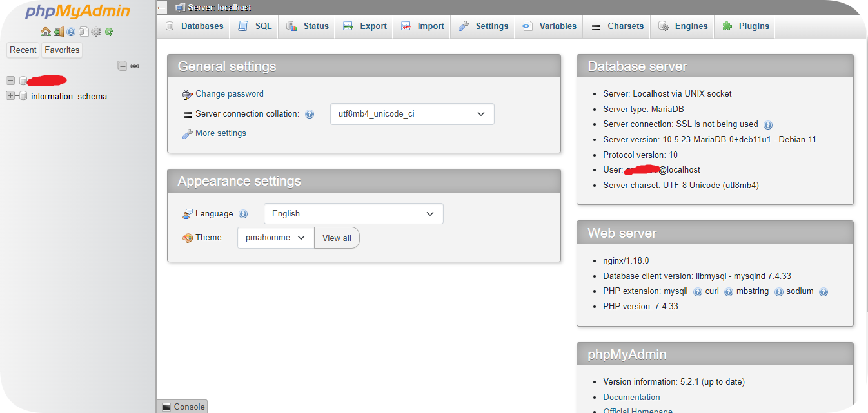This screenshot has width=868, height=413.
Task: Click the help icon after mysqli
Action: click(x=698, y=292)
